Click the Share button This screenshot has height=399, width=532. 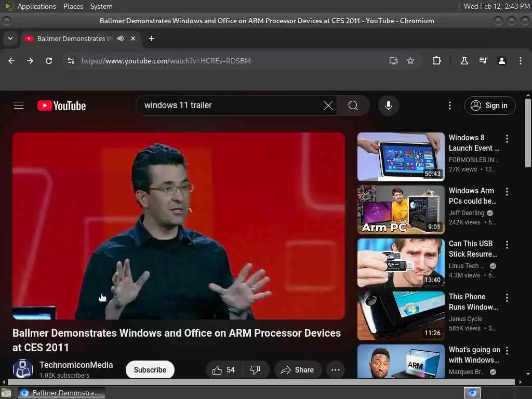pyautogui.click(x=298, y=370)
